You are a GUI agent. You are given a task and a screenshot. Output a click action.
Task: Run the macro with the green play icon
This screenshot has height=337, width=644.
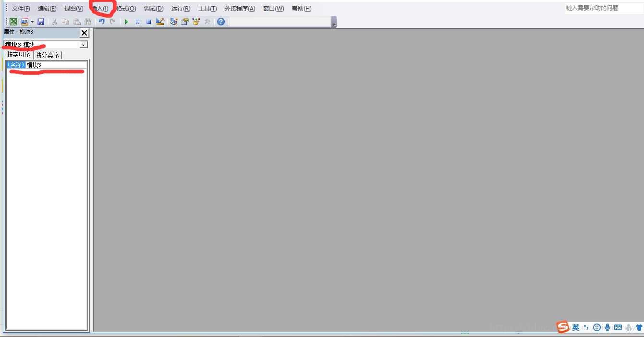(126, 22)
